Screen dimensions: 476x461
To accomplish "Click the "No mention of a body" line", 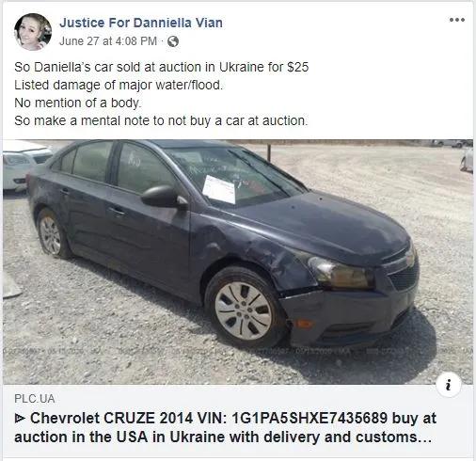I will click(78, 103).
